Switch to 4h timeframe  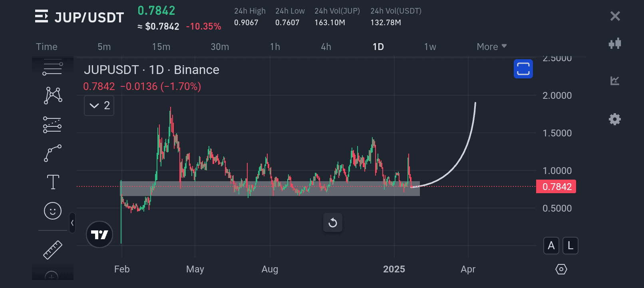point(326,47)
